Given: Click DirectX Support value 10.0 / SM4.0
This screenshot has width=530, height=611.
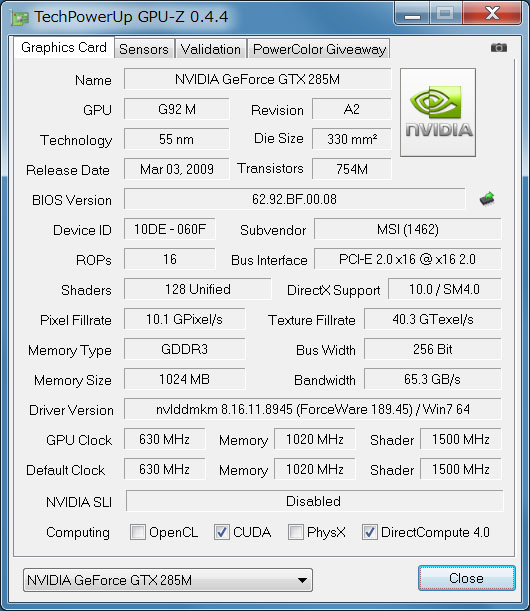Looking at the screenshot, I should pos(445,289).
